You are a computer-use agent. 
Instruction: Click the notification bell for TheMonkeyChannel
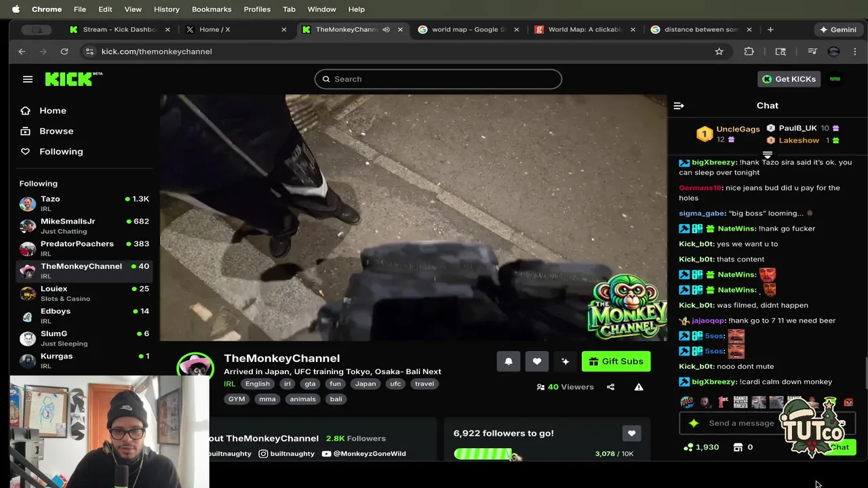[x=509, y=361]
